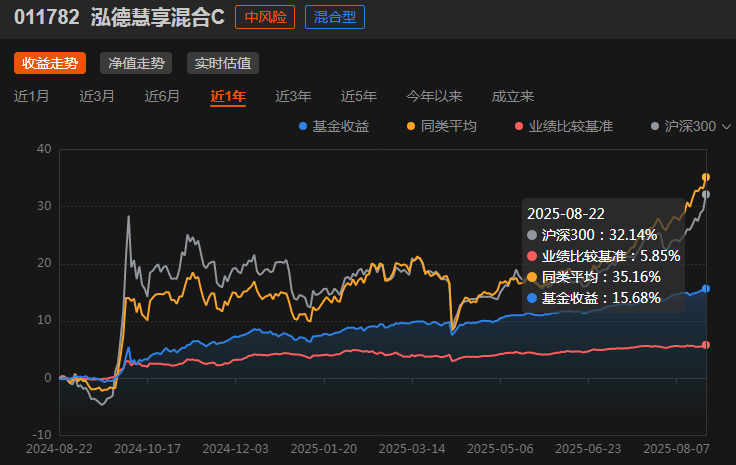Click the y-axis label 40
The height and width of the screenshot is (465, 736).
[44, 149]
